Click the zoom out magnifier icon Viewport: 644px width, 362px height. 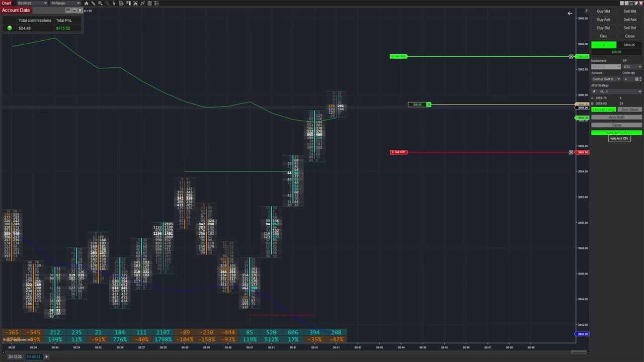point(107,3)
